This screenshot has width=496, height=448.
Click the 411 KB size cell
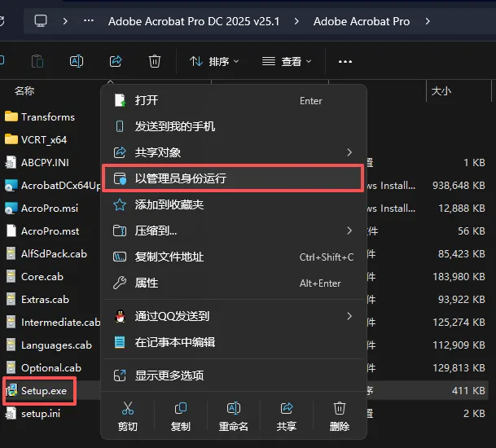pos(468,391)
